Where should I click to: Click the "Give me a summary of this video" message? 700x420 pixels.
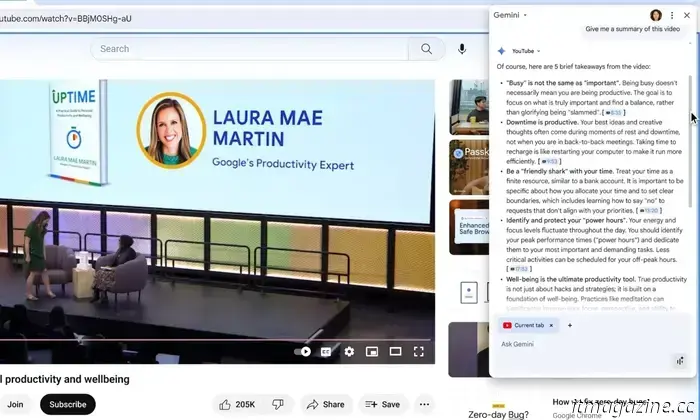pos(633,29)
